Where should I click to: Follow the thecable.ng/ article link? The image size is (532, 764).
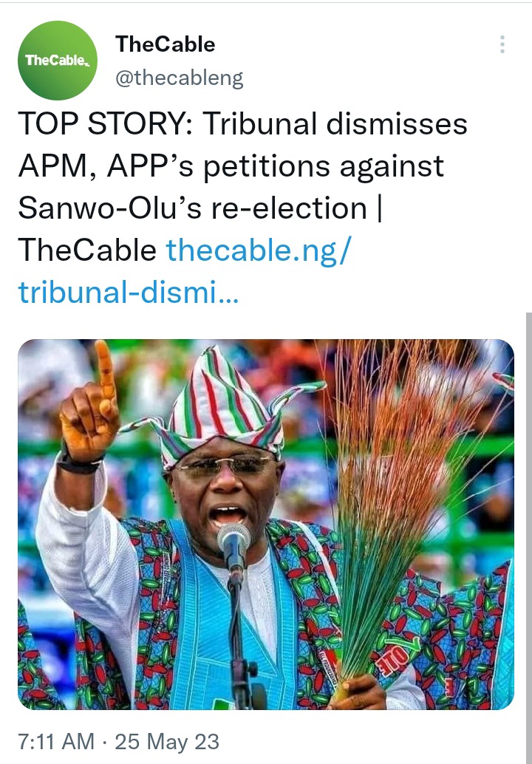(x=259, y=250)
